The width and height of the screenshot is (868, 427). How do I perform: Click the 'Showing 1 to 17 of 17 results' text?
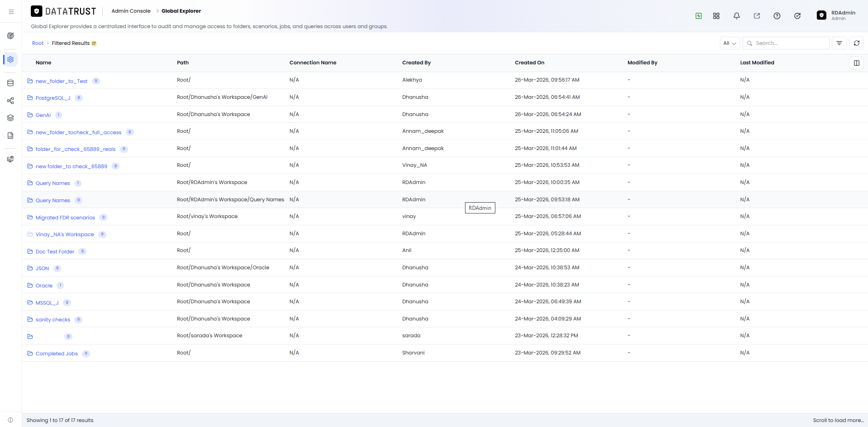pyautogui.click(x=60, y=420)
